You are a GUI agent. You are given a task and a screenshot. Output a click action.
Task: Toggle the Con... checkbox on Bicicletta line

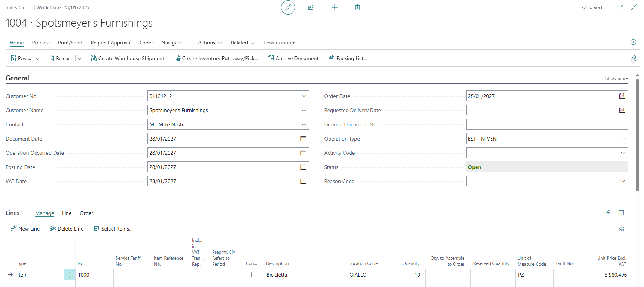point(254,275)
